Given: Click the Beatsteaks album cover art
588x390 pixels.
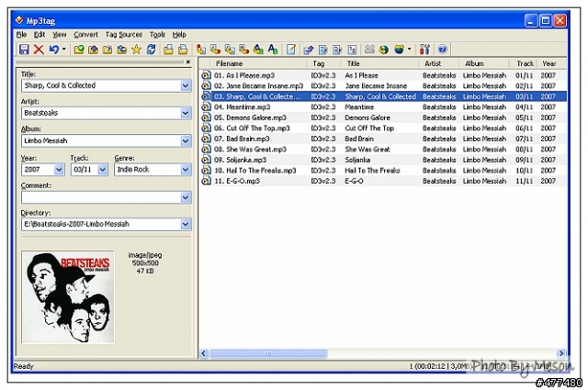Looking at the screenshot, I should coord(68,297).
